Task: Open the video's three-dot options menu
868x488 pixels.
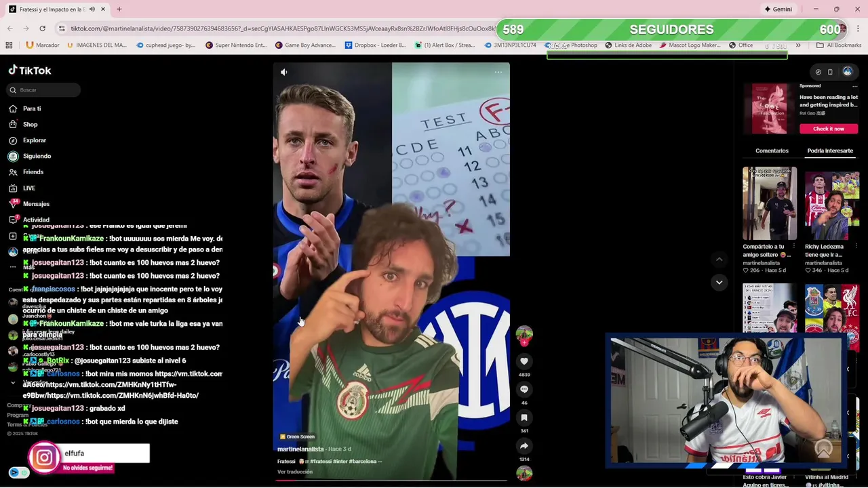Action: [498, 72]
